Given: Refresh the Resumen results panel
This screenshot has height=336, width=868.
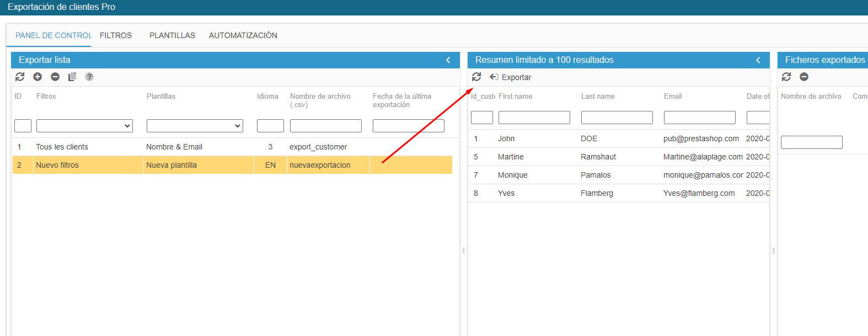Looking at the screenshot, I should (476, 77).
